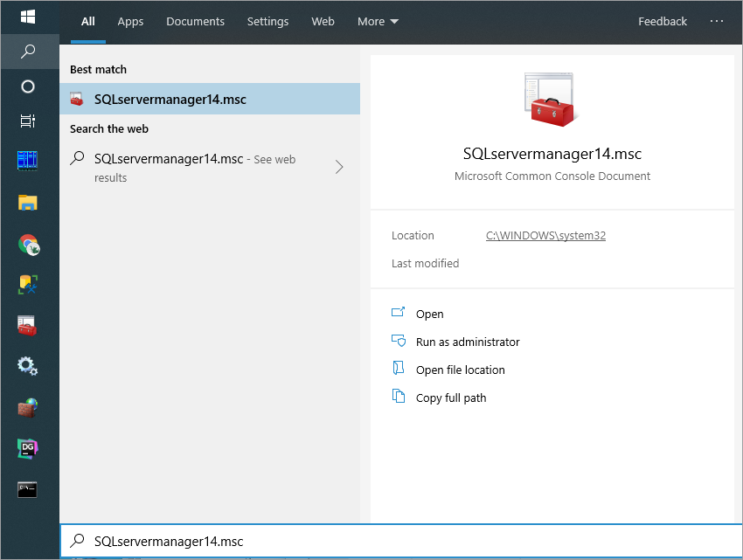
Task: Click the Windows Start logo icon
Action: [28, 17]
